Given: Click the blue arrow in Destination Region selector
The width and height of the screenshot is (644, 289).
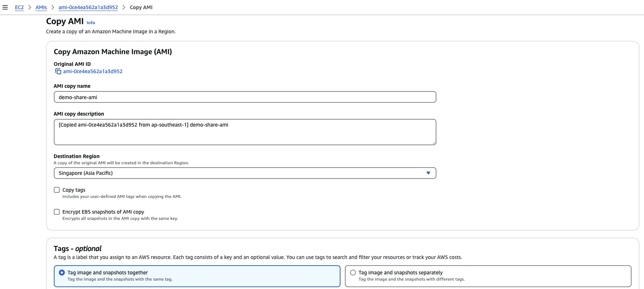Looking at the screenshot, I should click(428, 173).
